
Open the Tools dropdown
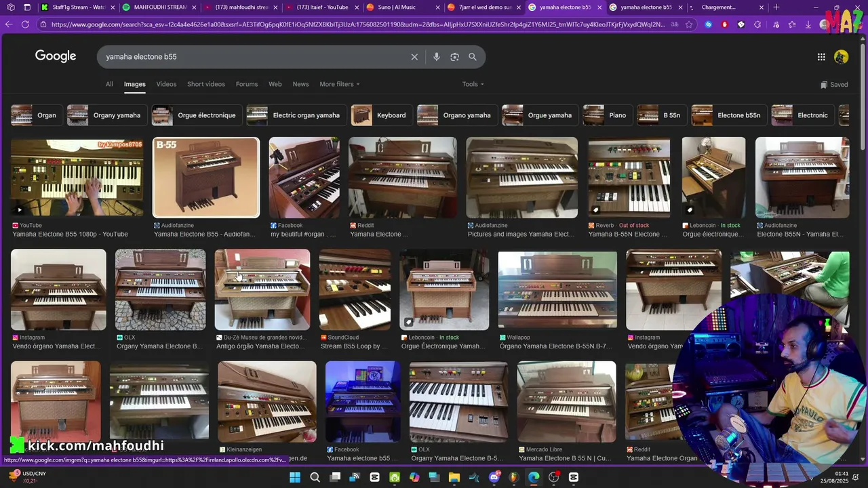[473, 84]
